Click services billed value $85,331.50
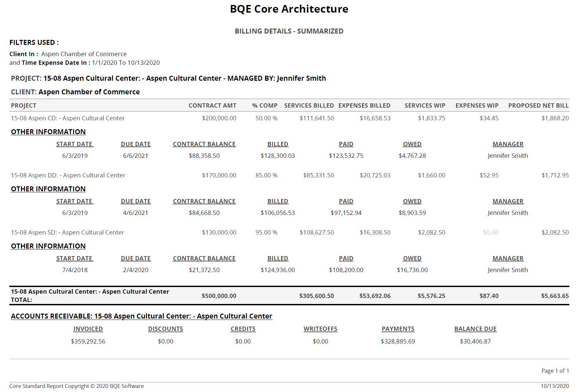580x392 pixels. point(319,175)
